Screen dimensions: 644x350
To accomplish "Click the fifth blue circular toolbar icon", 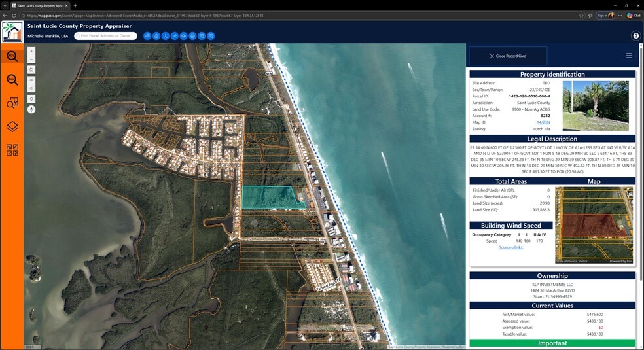I will tap(183, 36).
